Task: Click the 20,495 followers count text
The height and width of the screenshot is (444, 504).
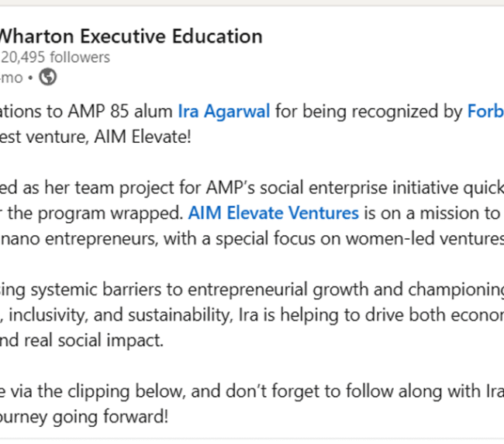Action: 55,57
